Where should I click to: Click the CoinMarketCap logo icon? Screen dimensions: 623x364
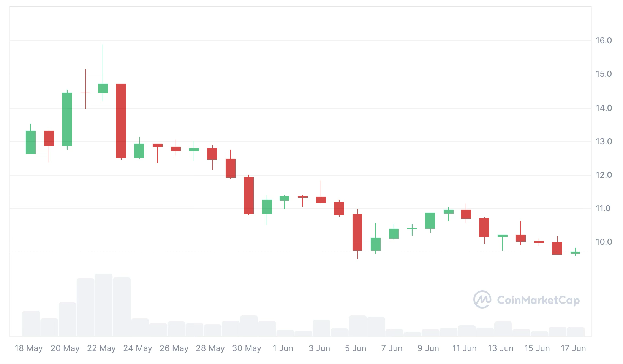point(482,299)
